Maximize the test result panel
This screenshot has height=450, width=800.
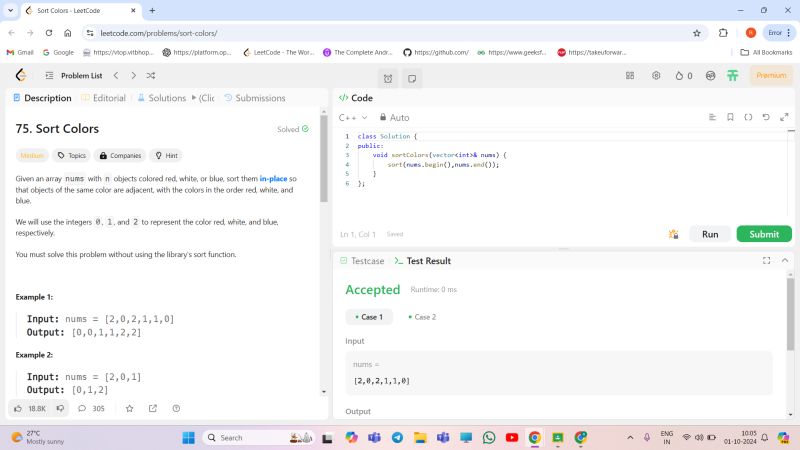pos(766,261)
